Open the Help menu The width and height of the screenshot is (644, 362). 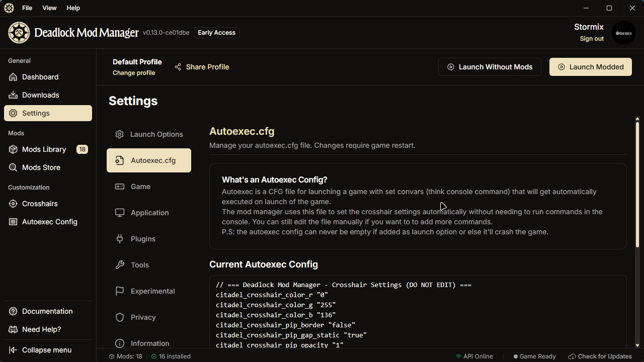click(73, 8)
